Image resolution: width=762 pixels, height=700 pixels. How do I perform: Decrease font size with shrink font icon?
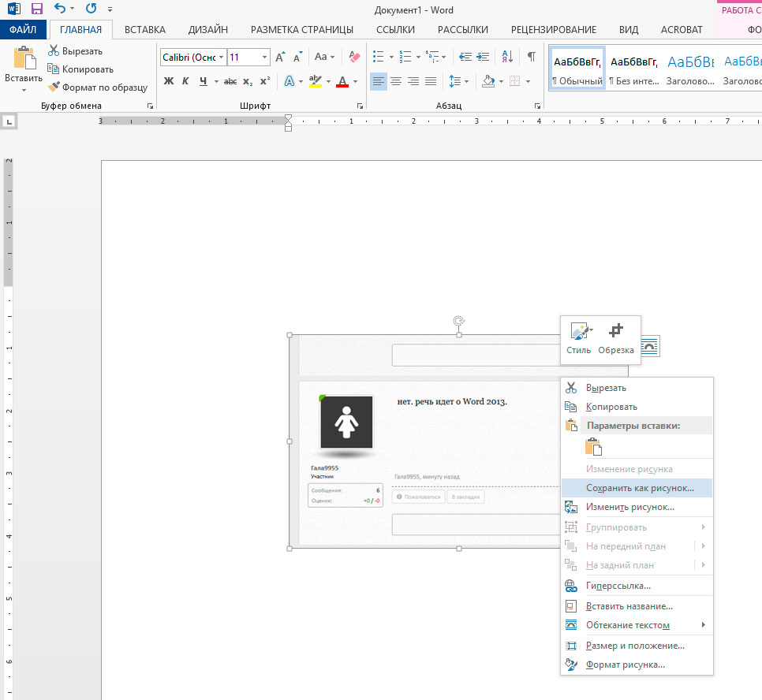(298, 58)
